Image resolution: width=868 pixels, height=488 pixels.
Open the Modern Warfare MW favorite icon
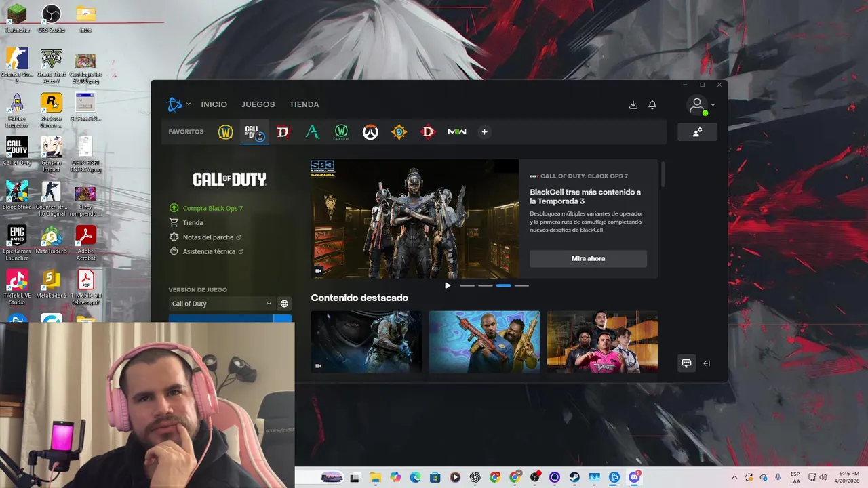coord(457,132)
